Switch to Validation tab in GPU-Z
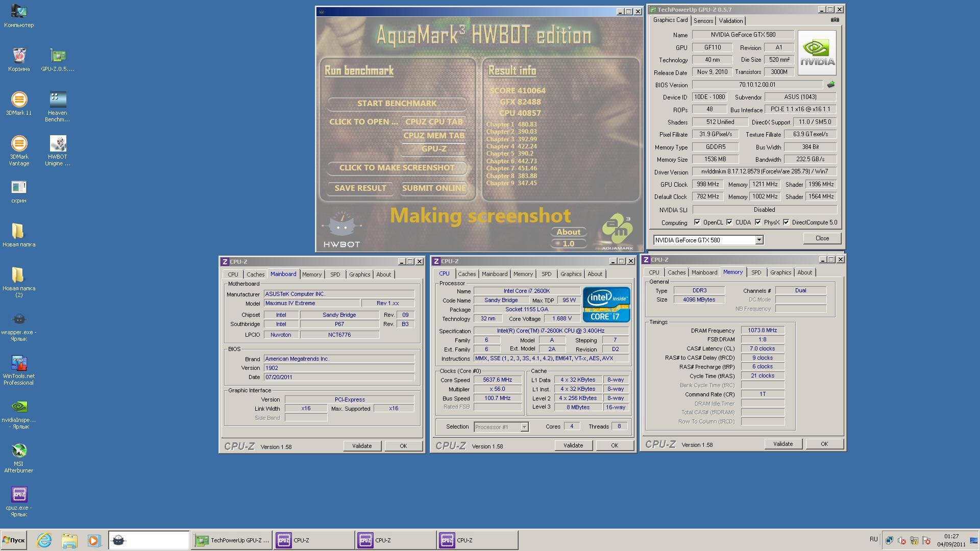The width and height of the screenshot is (980, 551). pyautogui.click(x=730, y=21)
